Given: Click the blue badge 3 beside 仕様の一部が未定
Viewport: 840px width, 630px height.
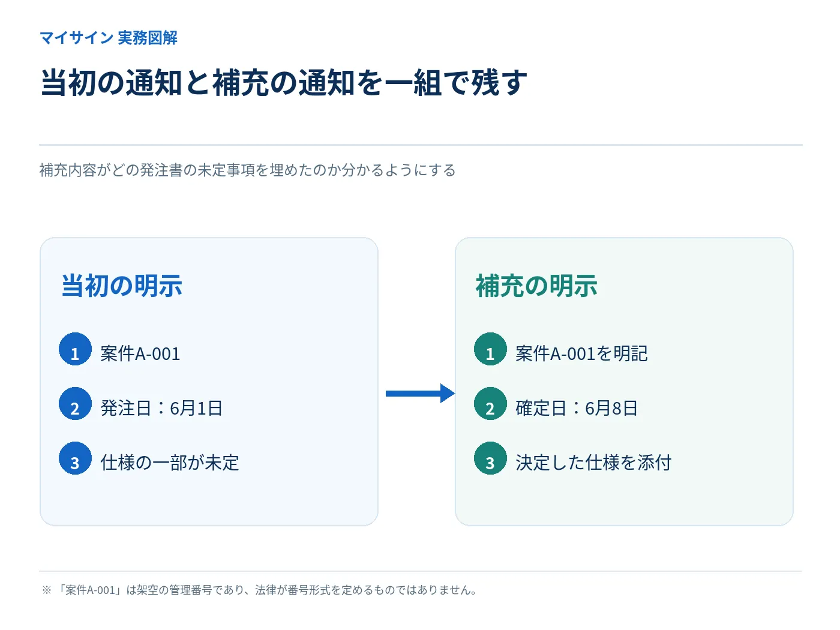Looking at the screenshot, I should coord(75,458).
